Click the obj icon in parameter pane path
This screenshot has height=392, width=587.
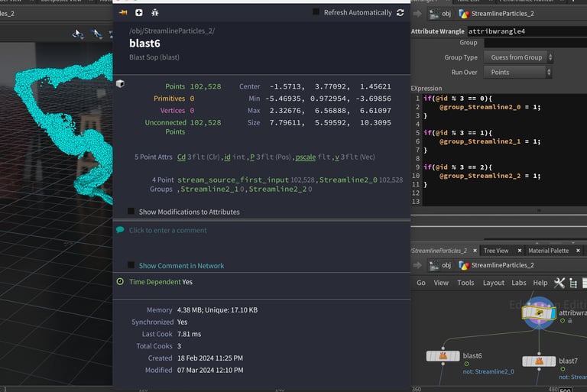(434, 14)
